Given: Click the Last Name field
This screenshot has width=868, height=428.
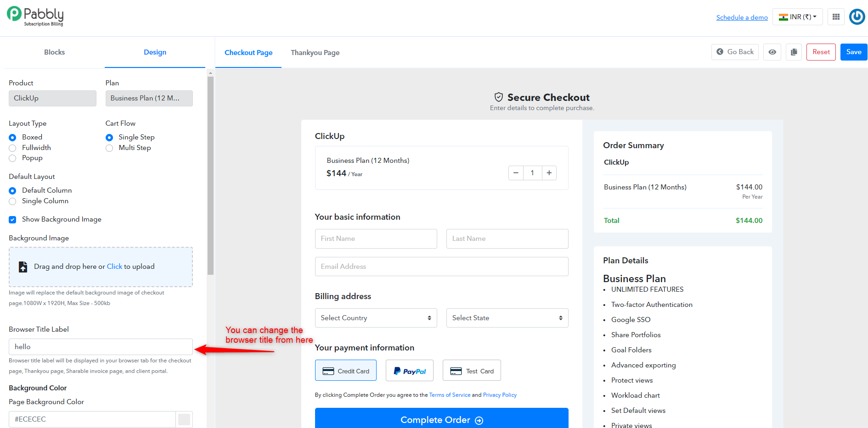Looking at the screenshot, I should 507,239.
